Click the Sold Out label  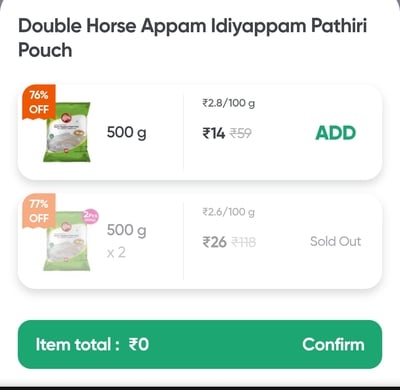(335, 241)
